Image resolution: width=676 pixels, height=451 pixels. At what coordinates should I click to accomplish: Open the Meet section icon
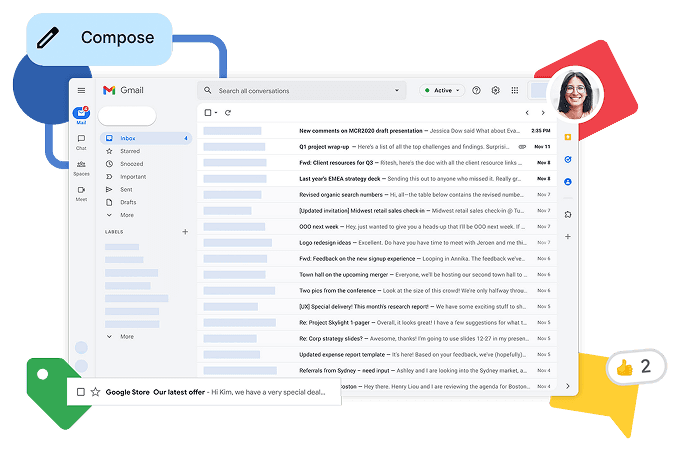(81, 190)
